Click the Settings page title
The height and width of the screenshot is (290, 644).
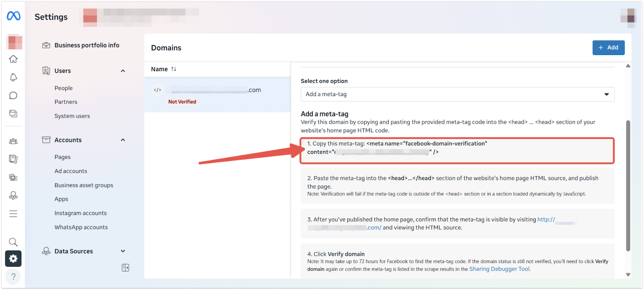51,17
